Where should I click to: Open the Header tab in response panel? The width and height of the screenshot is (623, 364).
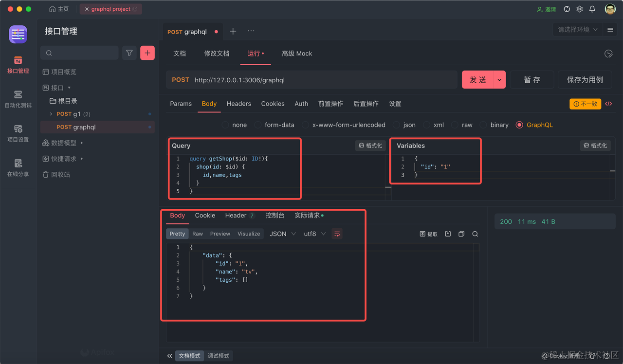click(235, 215)
